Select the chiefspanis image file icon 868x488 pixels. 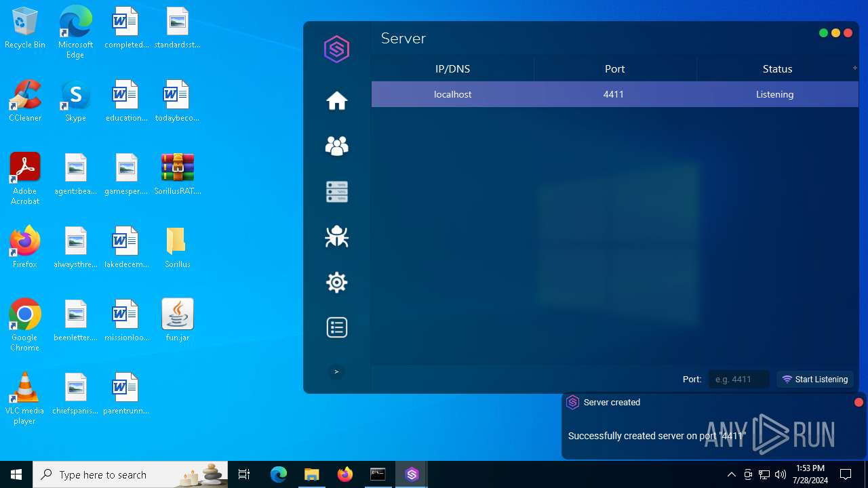(75, 394)
